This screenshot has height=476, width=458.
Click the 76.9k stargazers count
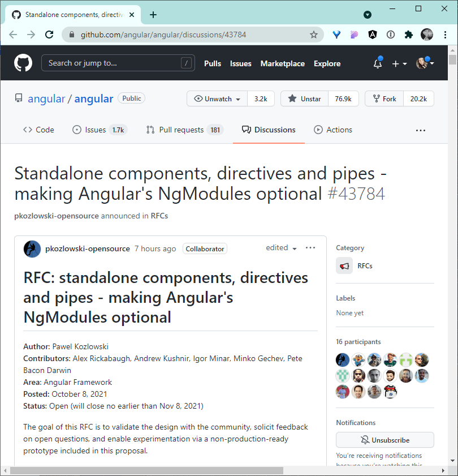(343, 98)
